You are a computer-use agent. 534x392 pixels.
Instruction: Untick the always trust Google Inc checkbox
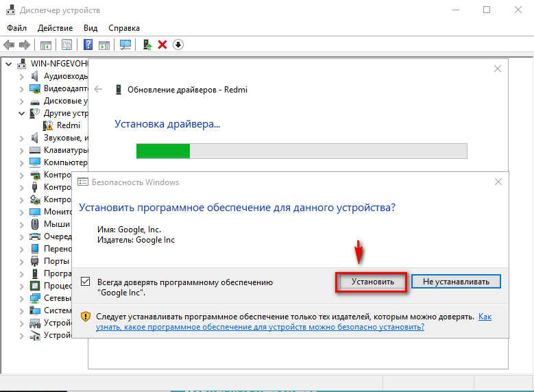(86, 282)
